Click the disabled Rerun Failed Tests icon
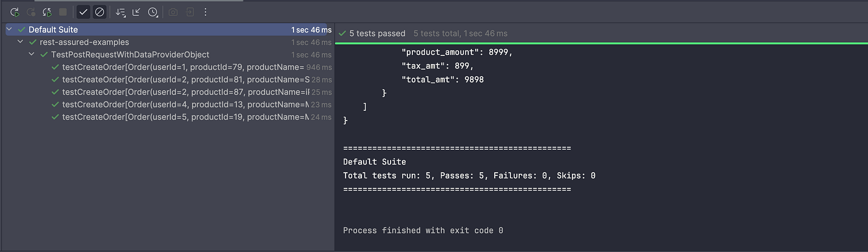This screenshot has width=868, height=252. pyautogui.click(x=31, y=12)
